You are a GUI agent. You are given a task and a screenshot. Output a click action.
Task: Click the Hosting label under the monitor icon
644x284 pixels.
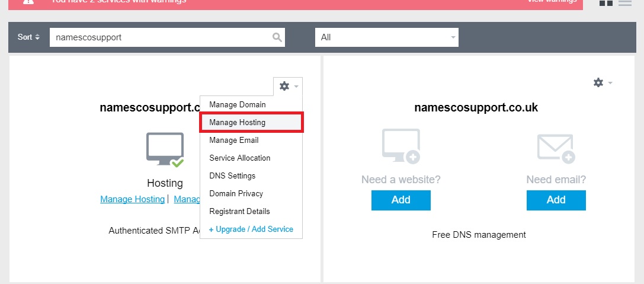165,183
